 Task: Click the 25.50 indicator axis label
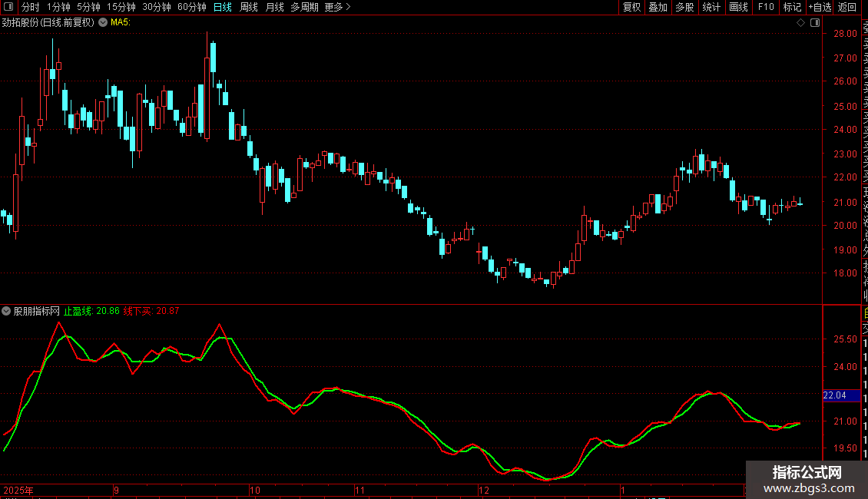point(845,339)
